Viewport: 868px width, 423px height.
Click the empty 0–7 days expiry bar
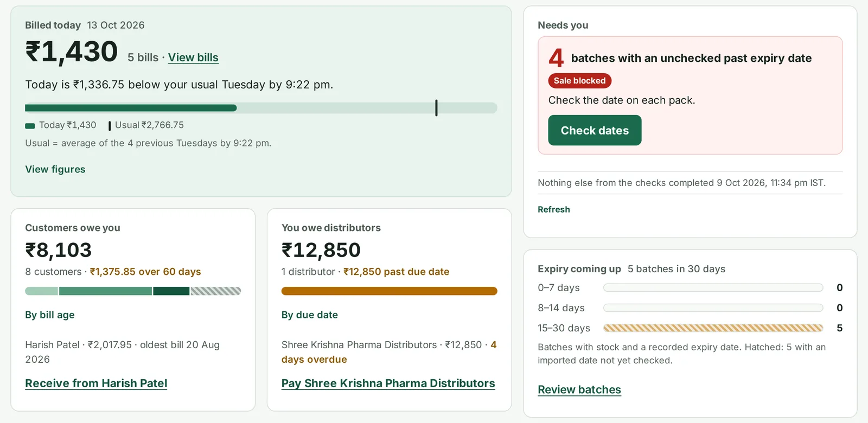pyautogui.click(x=713, y=288)
